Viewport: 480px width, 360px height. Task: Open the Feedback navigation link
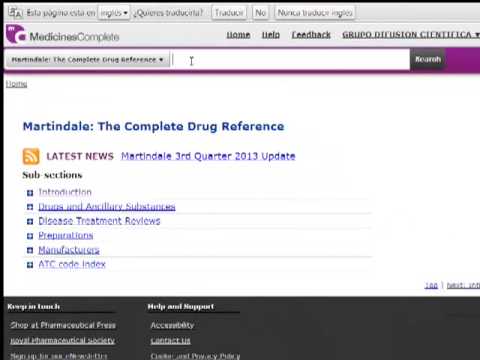point(311,35)
